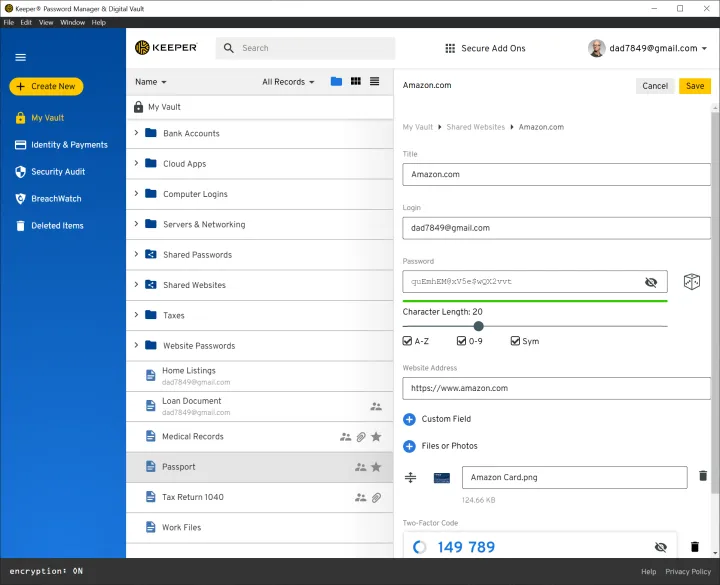Open the Window menu
Viewport: 720px width, 585px height.
(x=72, y=22)
